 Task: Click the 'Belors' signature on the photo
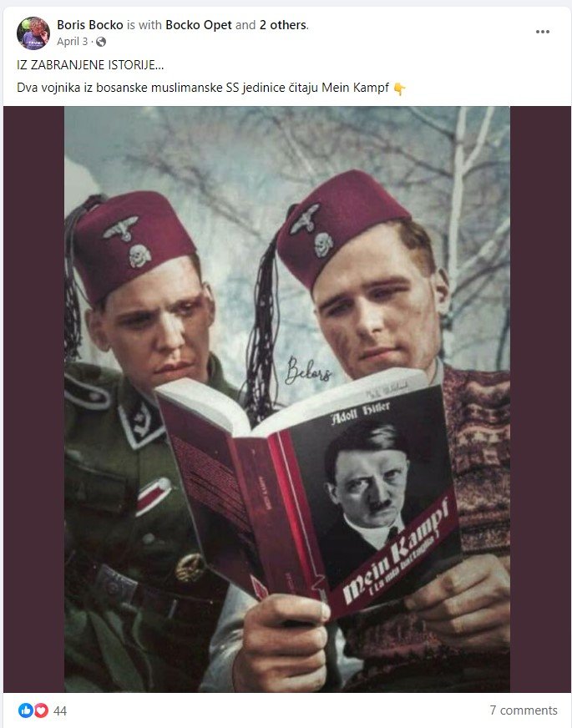pyautogui.click(x=308, y=371)
